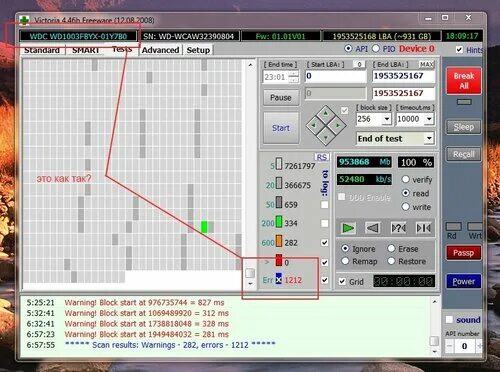Click the scan results log line
This screenshot has height=372, width=500.
170,345
